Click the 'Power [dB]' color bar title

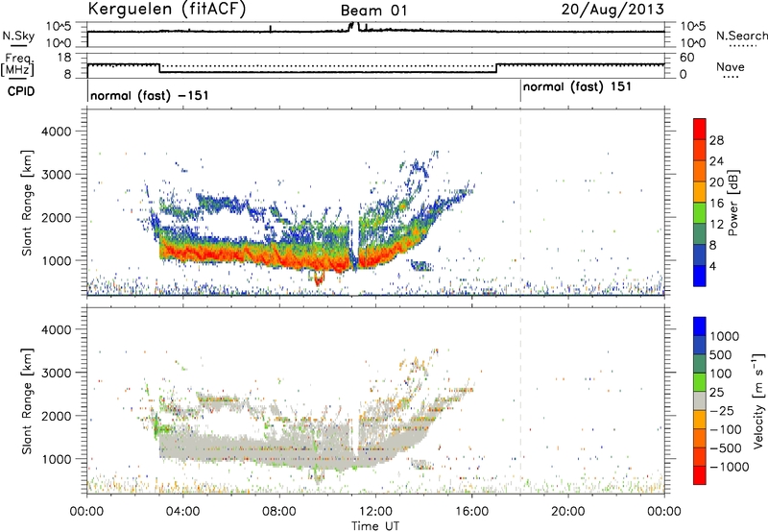pyautogui.click(x=732, y=203)
